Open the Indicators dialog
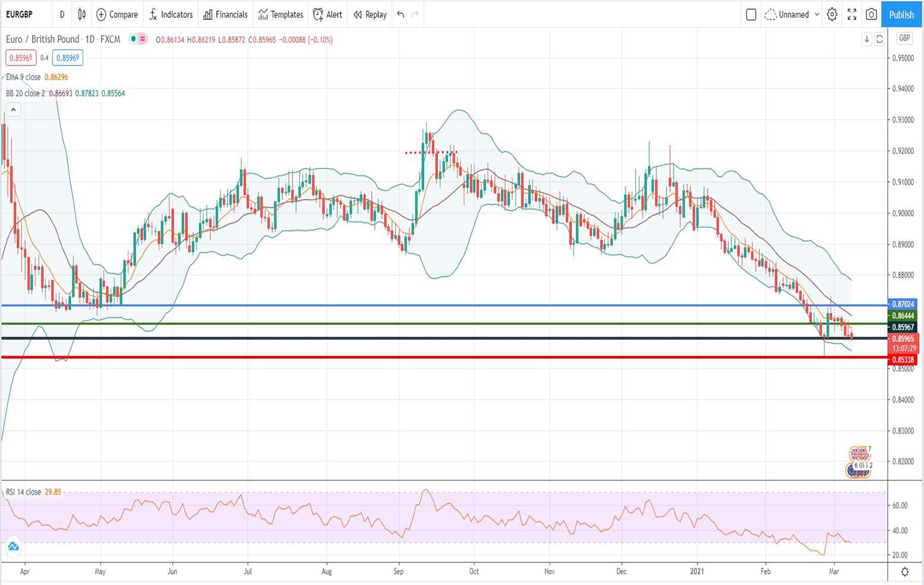The image size is (924, 585). [x=171, y=15]
